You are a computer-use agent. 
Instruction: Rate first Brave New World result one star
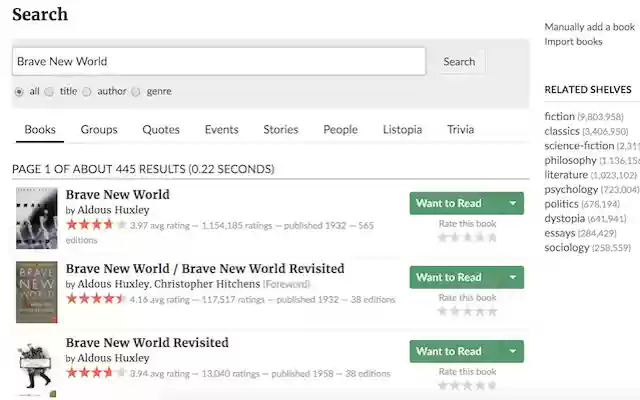pos(442,237)
